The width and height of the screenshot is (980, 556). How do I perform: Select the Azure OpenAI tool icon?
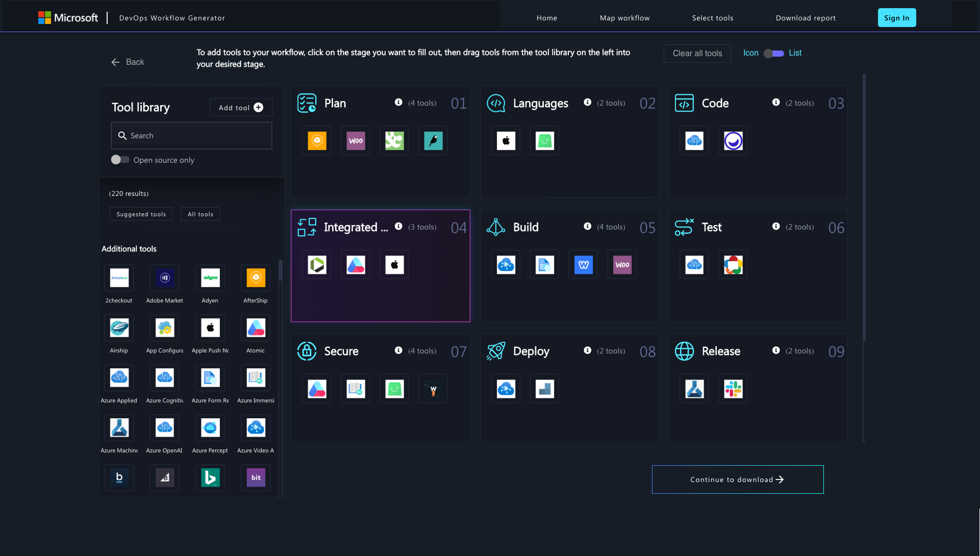164,428
